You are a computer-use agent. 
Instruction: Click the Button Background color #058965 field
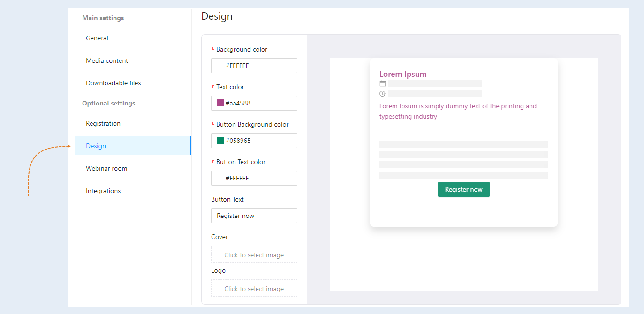pos(254,141)
